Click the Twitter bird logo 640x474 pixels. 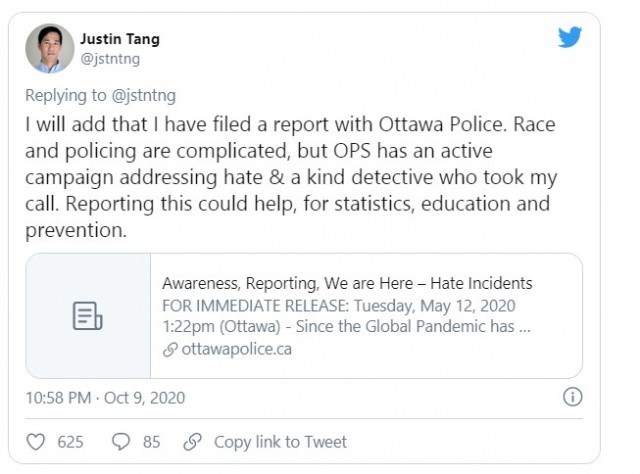[570, 37]
